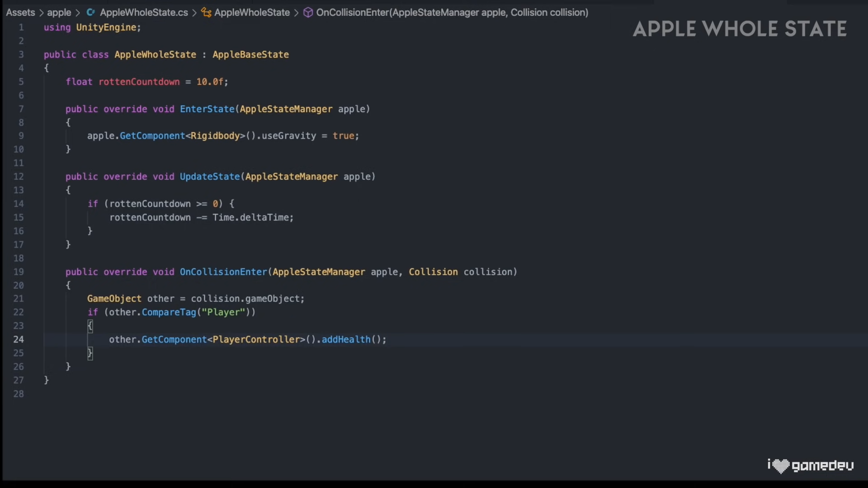Screen dimensions: 868x488
Task: Click the EnterState method name
Action: [x=207, y=109]
